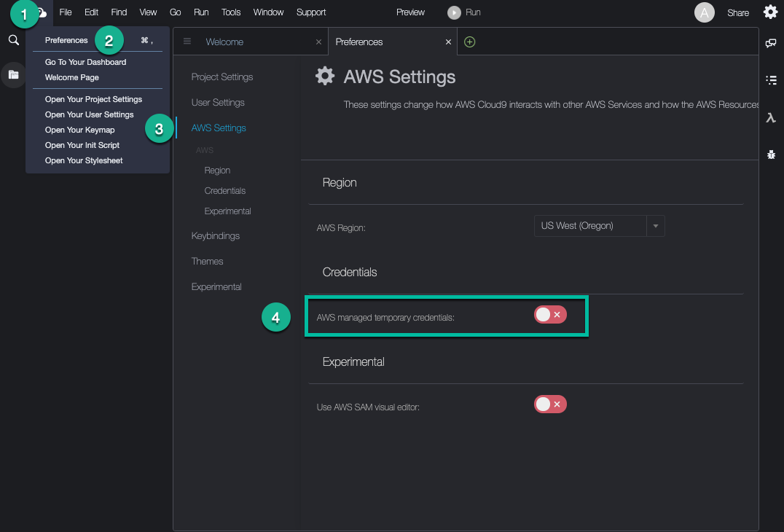Select User Settings in preferences sidebar
The height and width of the screenshot is (532, 784).
coord(218,103)
